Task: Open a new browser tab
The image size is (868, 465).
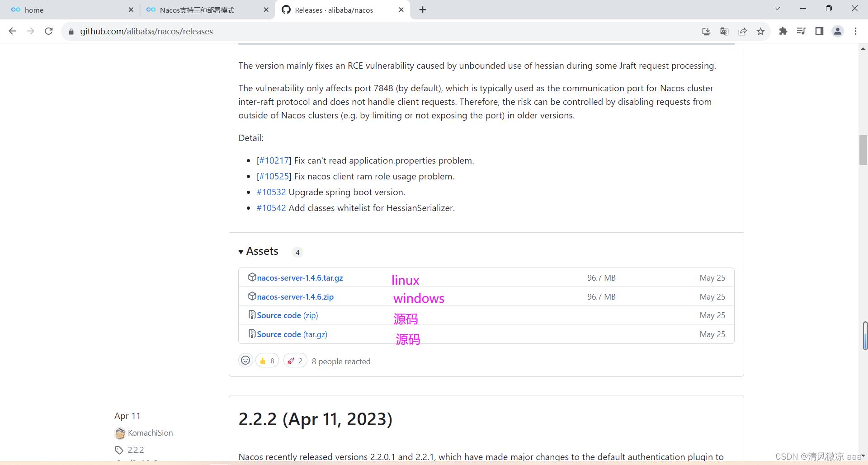Action: (x=423, y=9)
